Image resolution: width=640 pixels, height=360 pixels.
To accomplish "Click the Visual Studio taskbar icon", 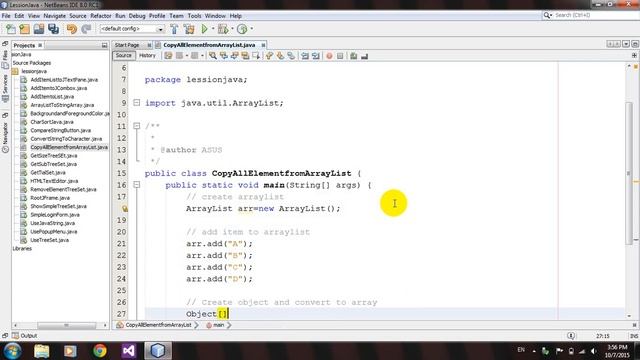I will click(x=129, y=351).
